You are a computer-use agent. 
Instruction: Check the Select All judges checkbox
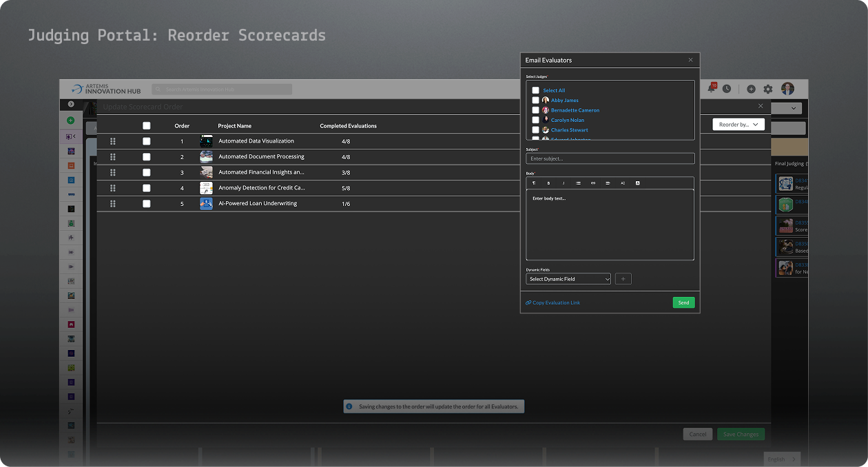click(x=535, y=90)
